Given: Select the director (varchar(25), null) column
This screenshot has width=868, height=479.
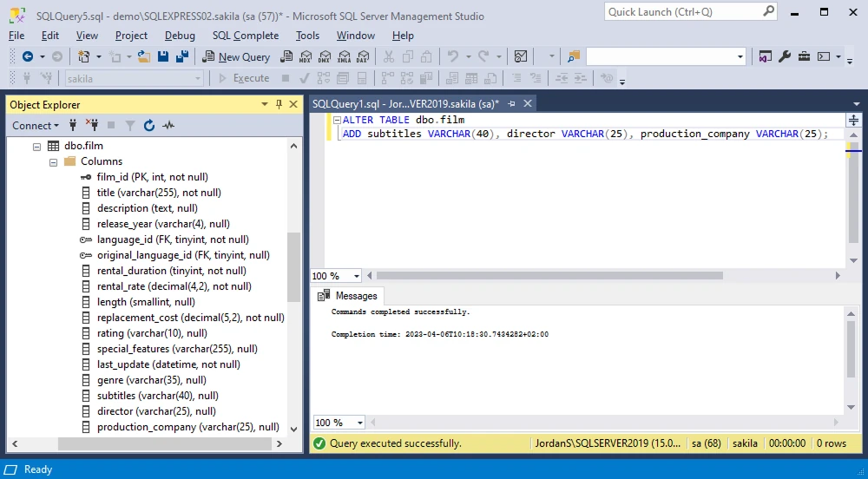Looking at the screenshot, I should [x=156, y=411].
